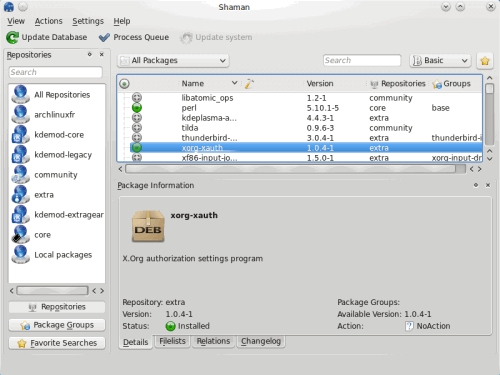The height and width of the screenshot is (375, 500).
Task: Click the Update Database refresh icon
Action: [12, 37]
